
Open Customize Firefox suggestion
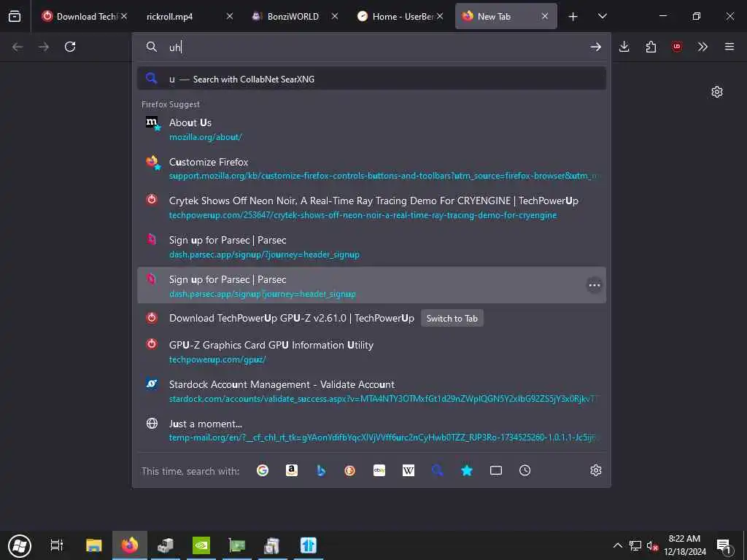tap(371, 168)
